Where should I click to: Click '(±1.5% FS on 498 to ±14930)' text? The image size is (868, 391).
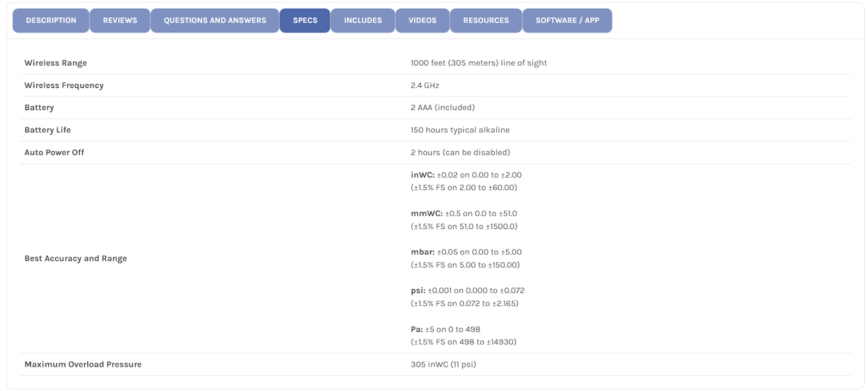coord(463,342)
